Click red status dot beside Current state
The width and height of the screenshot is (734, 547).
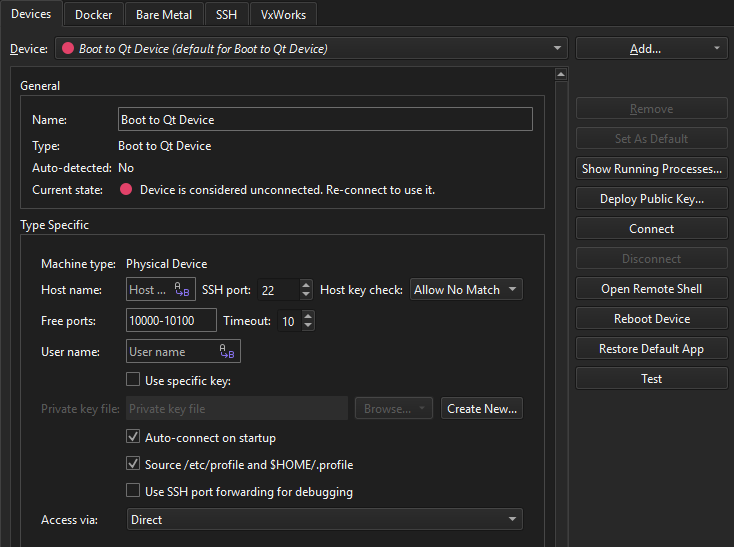[x=125, y=190]
